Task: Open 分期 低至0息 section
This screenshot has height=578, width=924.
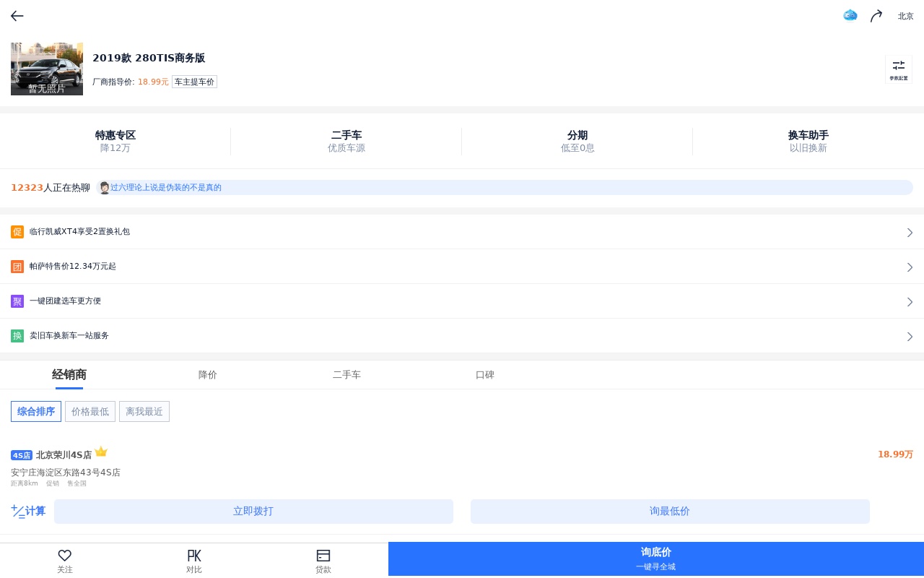Action: pyautogui.click(x=577, y=141)
